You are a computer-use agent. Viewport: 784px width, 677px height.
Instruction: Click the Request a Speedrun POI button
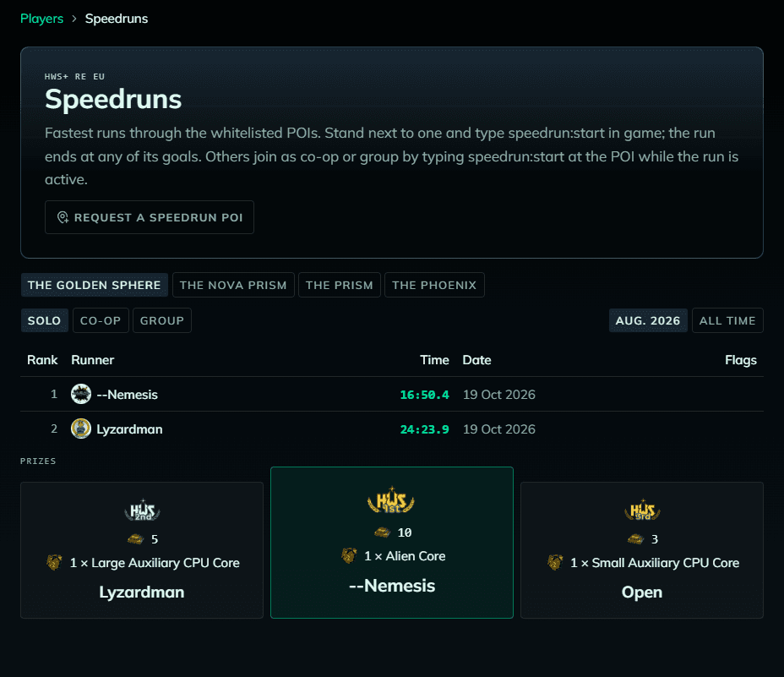(150, 217)
